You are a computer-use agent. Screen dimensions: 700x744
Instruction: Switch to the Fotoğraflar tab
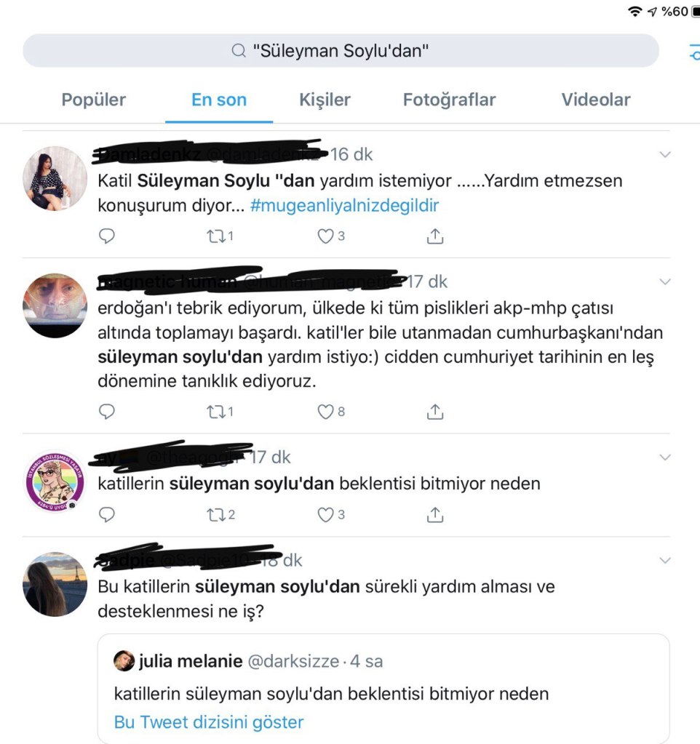click(449, 100)
